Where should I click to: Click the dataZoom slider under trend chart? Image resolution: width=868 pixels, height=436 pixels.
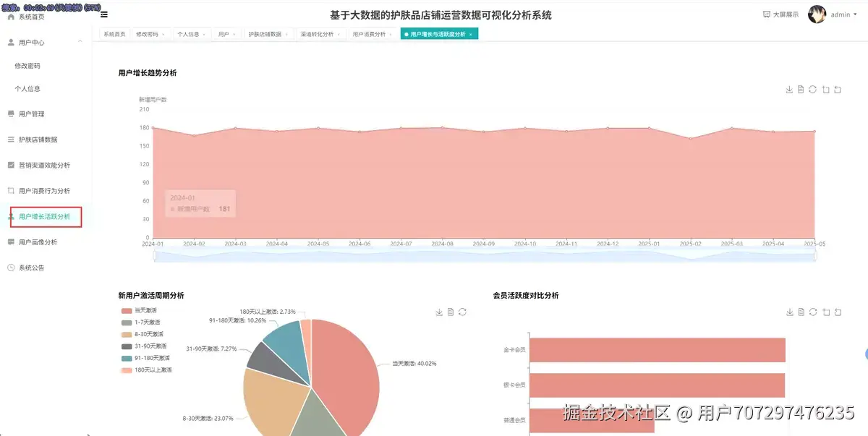pos(485,255)
